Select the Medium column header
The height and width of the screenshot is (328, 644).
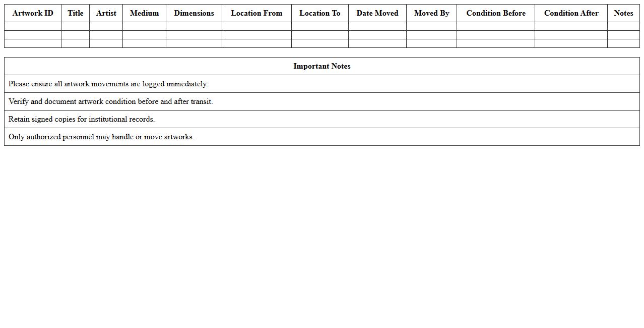(x=144, y=13)
